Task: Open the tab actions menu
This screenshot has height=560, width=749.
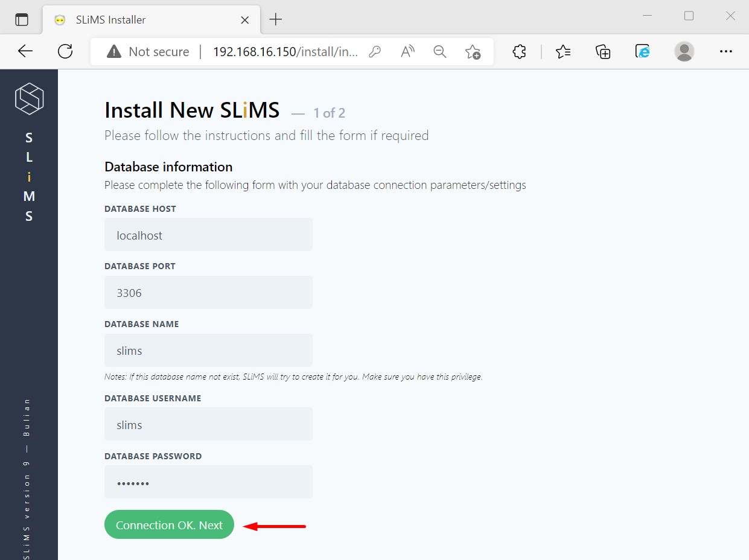Action: tap(22, 19)
